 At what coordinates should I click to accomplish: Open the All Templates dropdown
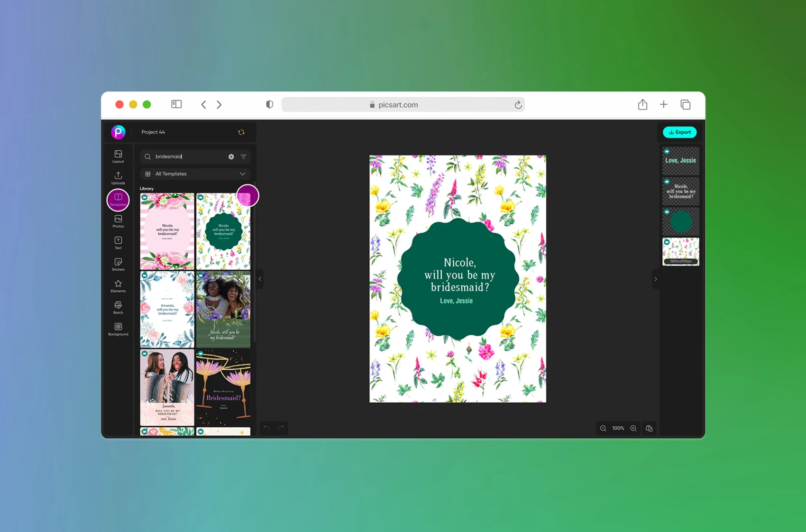195,174
